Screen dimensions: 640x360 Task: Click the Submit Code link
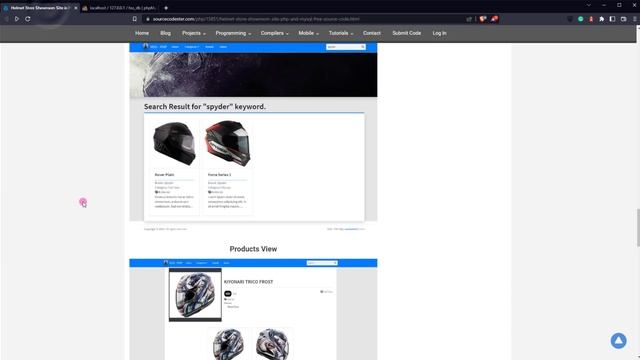pyautogui.click(x=407, y=33)
